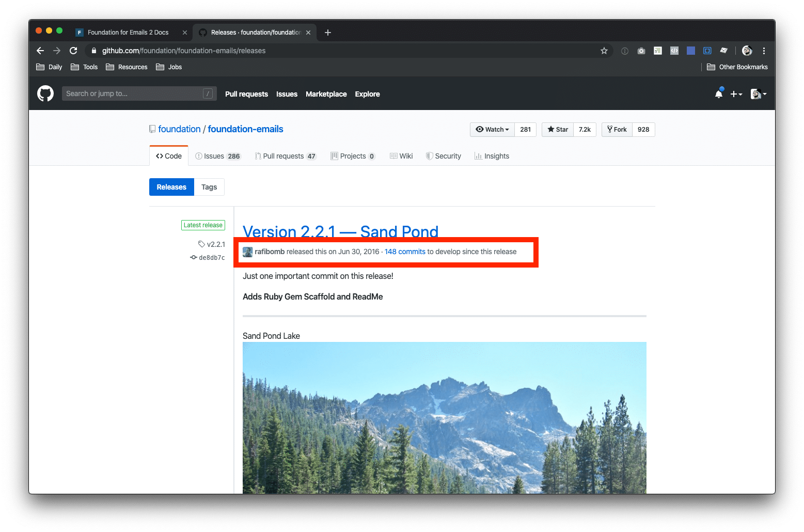Screen dimensions: 804x532
Task: Select the Code repository tab
Action: pyautogui.click(x=169, y=156)
